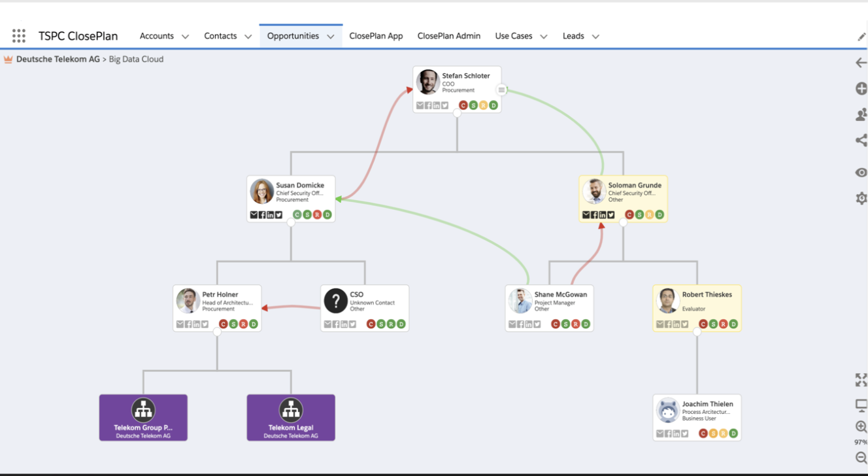
Task: Go back using the left arrow icon
Action: (x=861, y=63)
